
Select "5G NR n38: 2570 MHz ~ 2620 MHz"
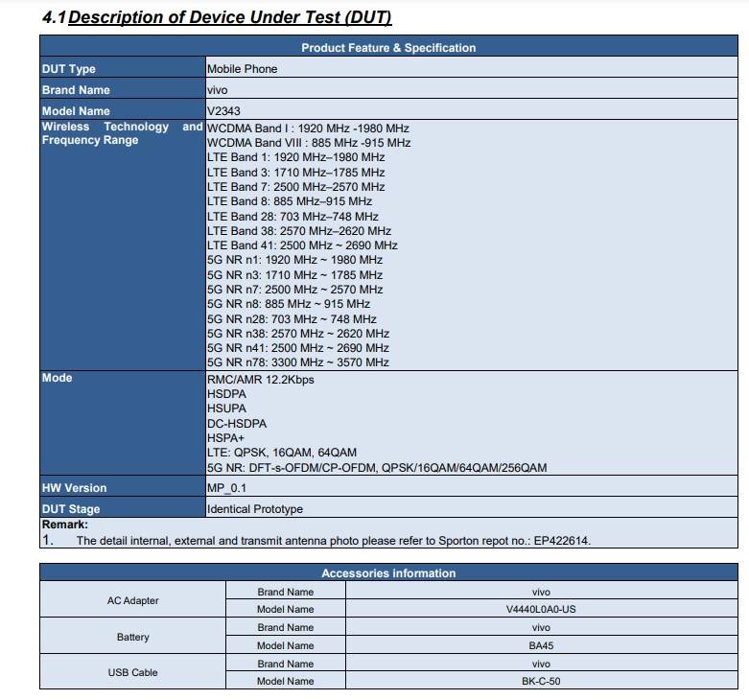coord(298,334)
